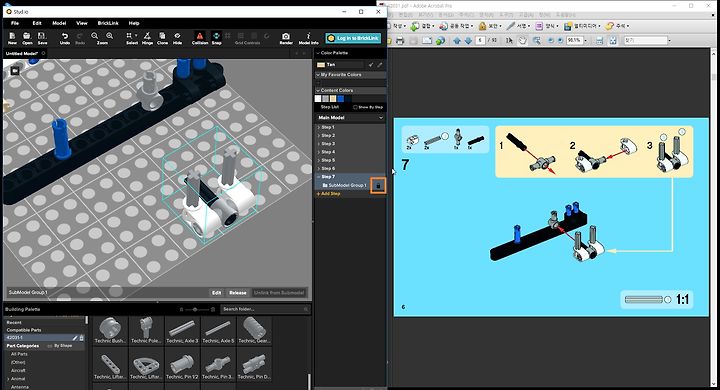Click lock icon beside SubModel Group 1
The height and width of the screenshot is (390, 720).
[x=378, y=186]
